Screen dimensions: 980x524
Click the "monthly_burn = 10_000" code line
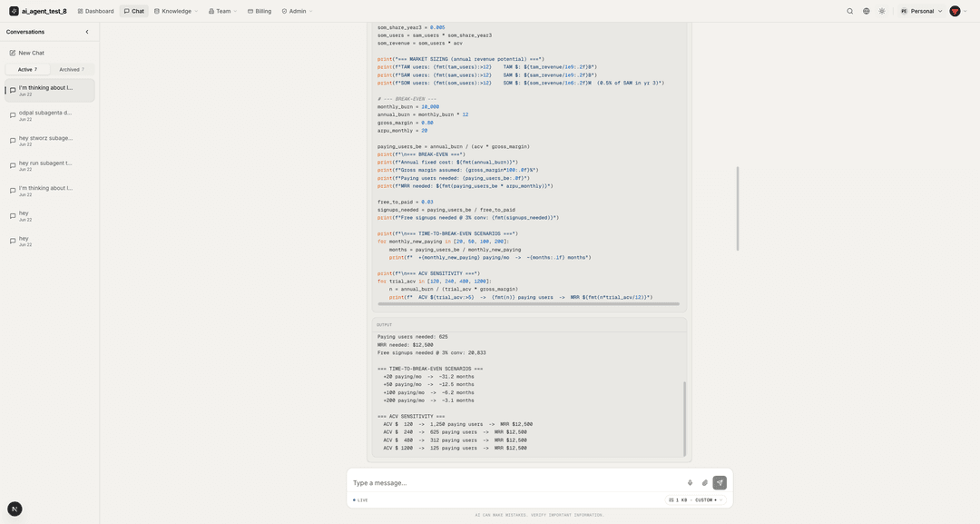tap(408, 107)
